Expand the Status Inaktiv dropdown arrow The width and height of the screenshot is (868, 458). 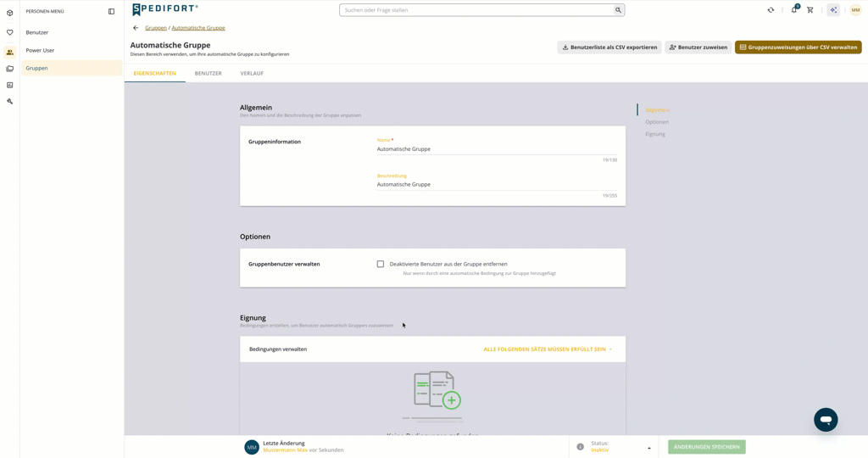pos(648,448)
